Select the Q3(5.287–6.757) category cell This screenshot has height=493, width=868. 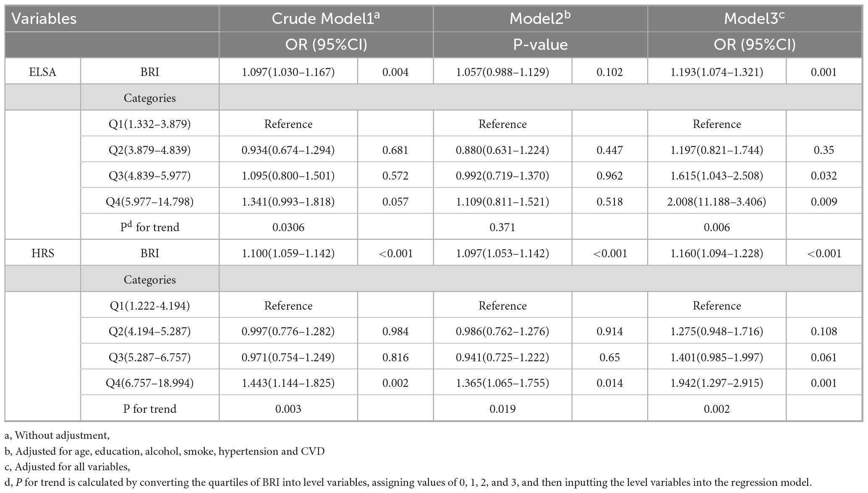150,357
